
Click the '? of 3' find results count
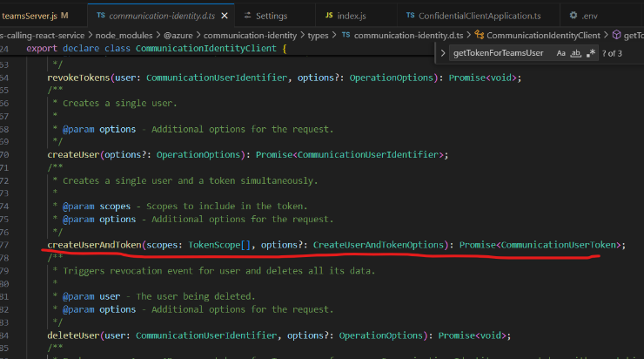612,53
